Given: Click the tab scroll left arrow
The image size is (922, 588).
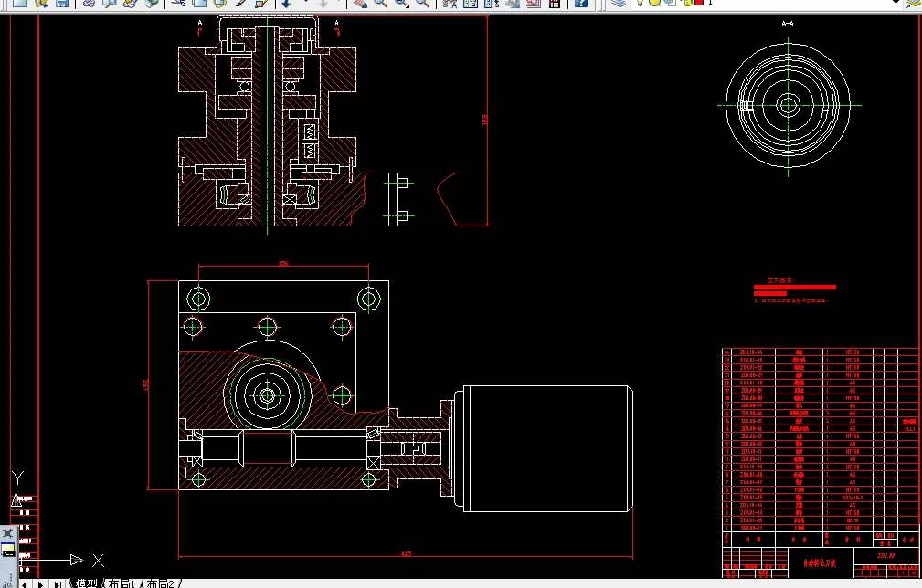Looking at the screenshot, I should pos(25,583).
